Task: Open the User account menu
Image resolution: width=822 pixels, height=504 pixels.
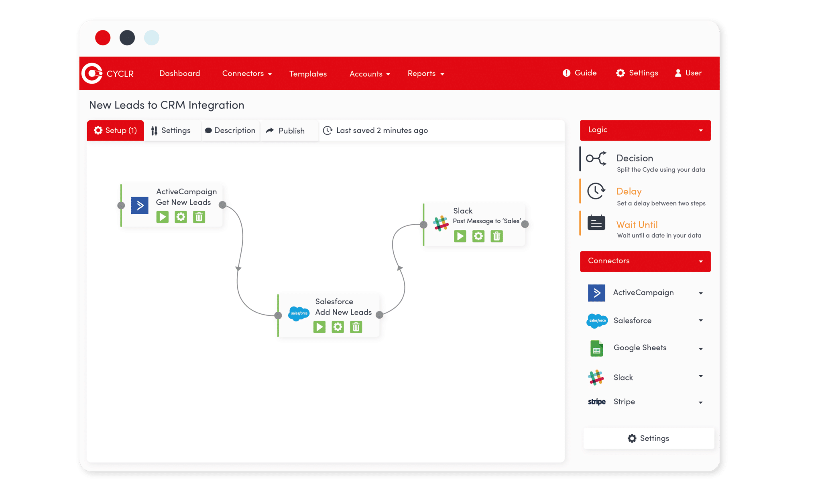Action: (x=688, y=73)
